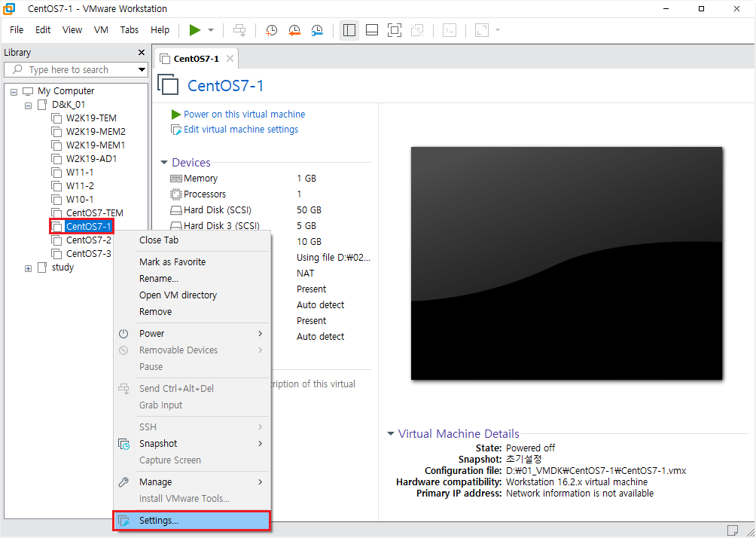Screen dimensions: 756x538
Task: Select the My Computer root node
Action: click(66, 91)
